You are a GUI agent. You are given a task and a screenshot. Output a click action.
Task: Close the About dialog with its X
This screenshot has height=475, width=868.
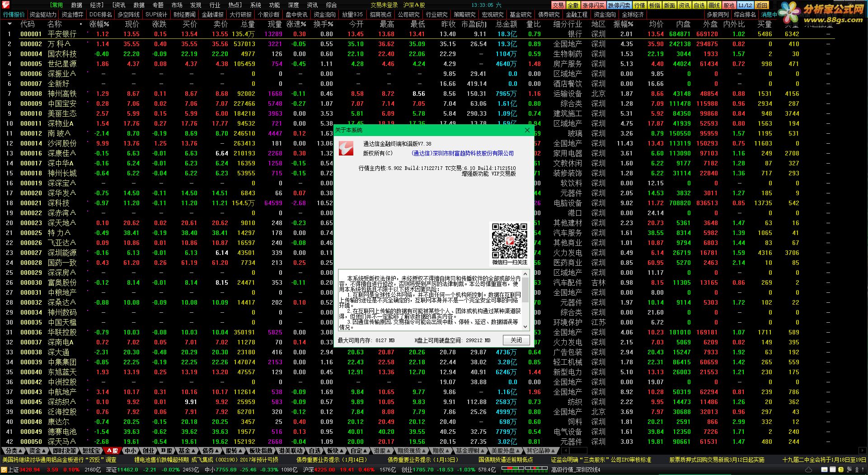[x=527, y=130]
